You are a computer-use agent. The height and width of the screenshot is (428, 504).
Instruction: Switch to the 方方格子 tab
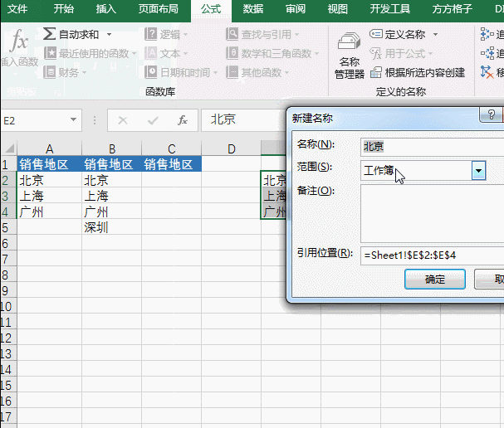tap(452, 9)
